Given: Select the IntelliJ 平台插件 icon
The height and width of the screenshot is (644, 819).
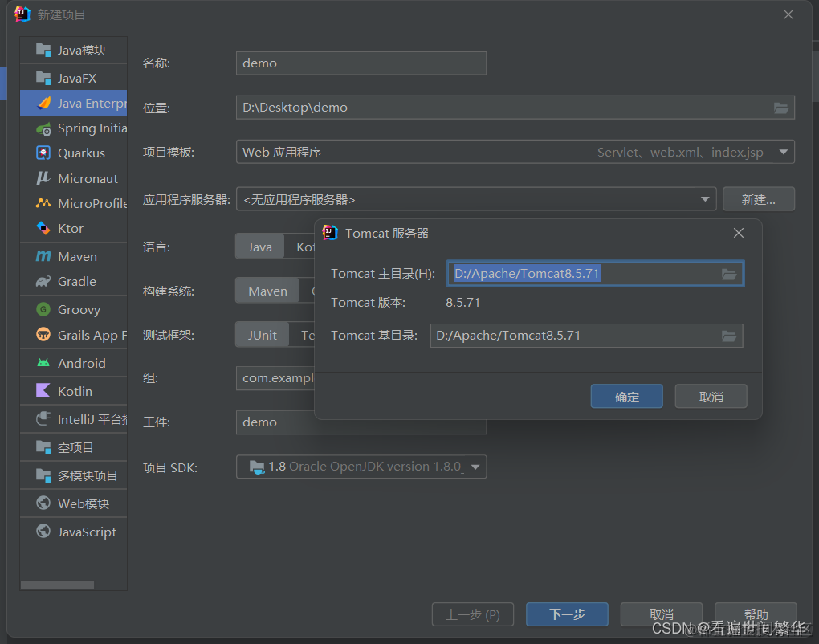Looking at the screenshot, I should point(43,419).
